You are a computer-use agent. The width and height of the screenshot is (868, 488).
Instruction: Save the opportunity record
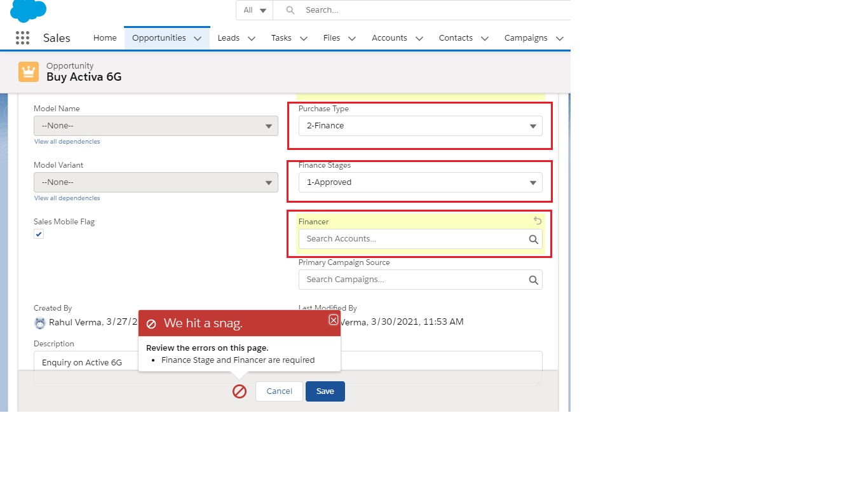click(x=325, y=391)
